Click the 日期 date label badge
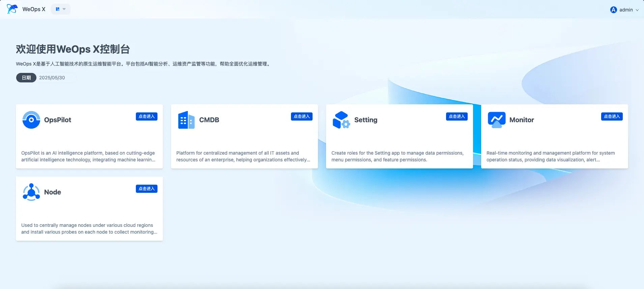This screenshot has height=289, width=644. (x=26, y=78)
